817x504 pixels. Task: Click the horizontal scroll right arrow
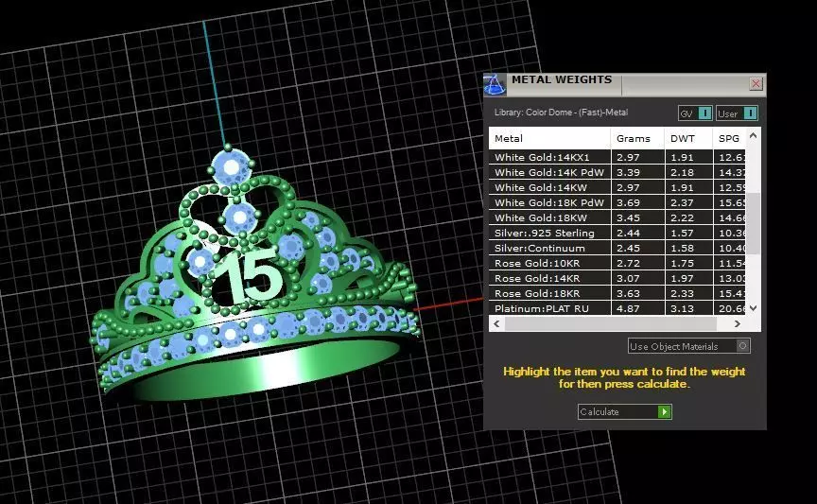pyautogui.click(x=737, y=323)
